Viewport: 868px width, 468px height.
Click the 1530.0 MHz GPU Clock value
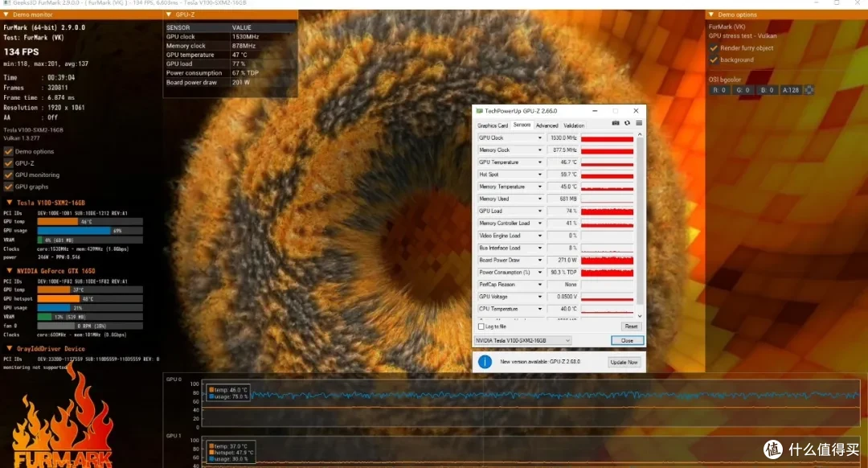563,138
